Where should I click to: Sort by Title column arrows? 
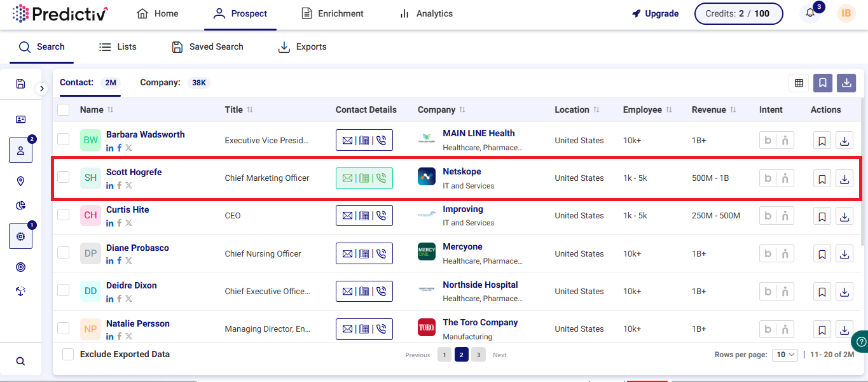[250, 110]
